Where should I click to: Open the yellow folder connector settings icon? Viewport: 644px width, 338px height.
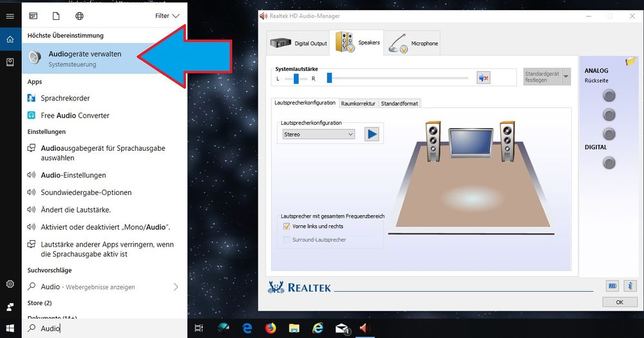pyautogui.click(x=630, y=62)
